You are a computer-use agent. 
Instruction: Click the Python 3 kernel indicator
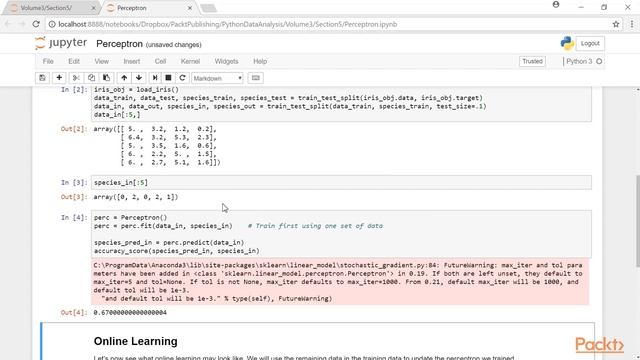583,61
